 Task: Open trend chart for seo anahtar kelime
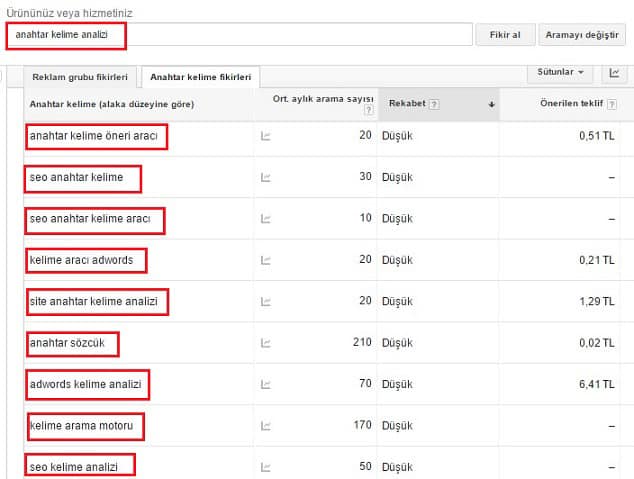[x=266, y=177]
